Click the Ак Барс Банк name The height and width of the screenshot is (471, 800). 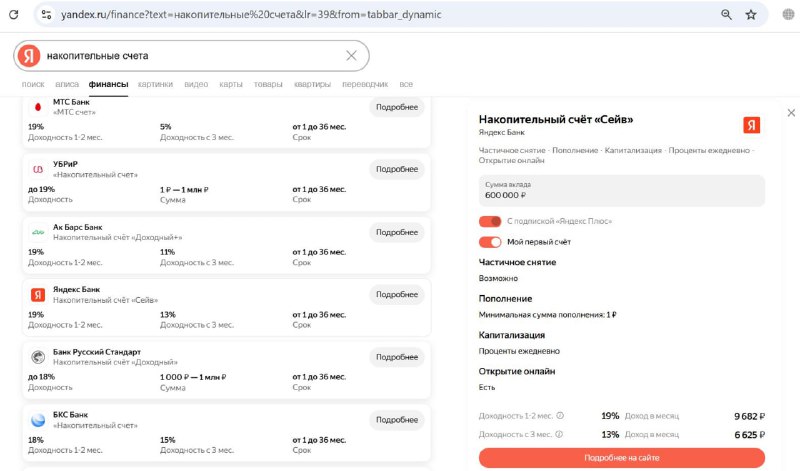pyautogui.click(x=78, y=227)
